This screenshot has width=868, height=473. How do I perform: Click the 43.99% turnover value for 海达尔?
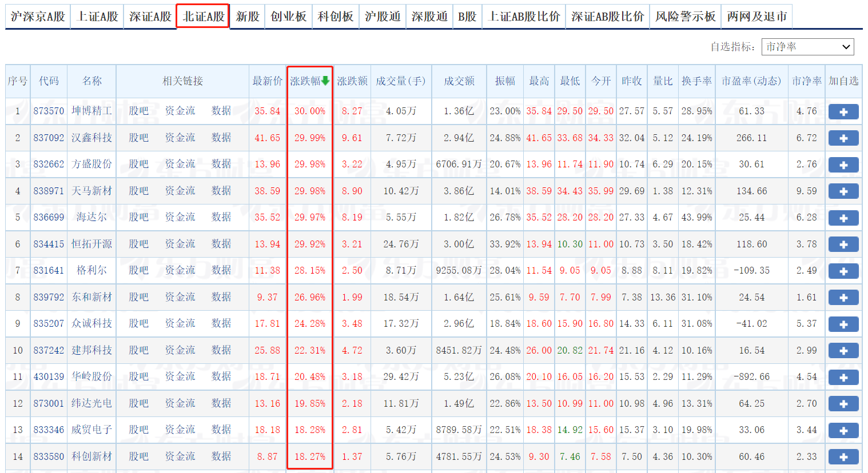(696, 217)
